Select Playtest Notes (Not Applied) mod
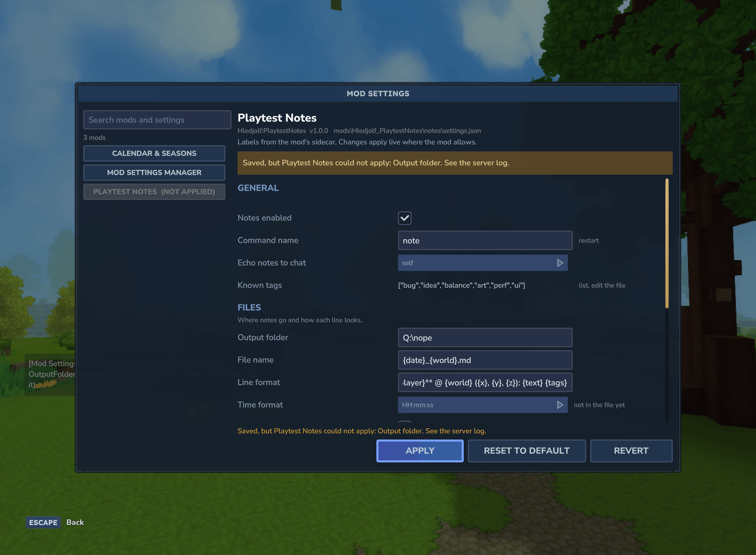The width and height of the screenshot is (756, 555). click(x=154, y=192)
